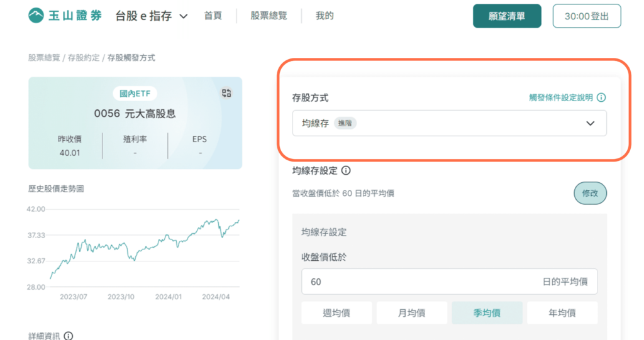This screenshot has width=644, height=340.
Task: Select the 週均價 option
Action: click(x=336, y=313)
